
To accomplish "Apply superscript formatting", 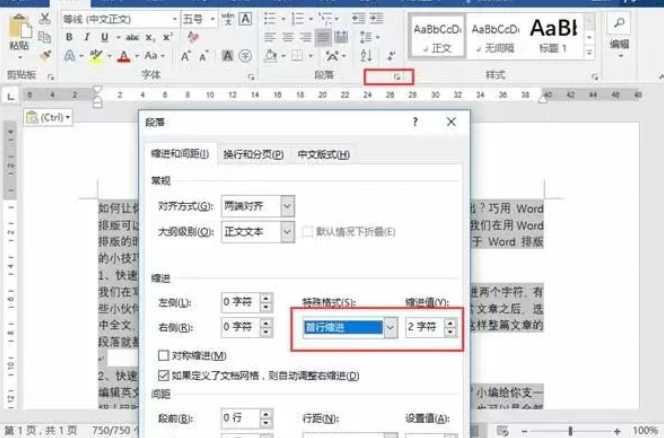I will click(x=168, y=37).
